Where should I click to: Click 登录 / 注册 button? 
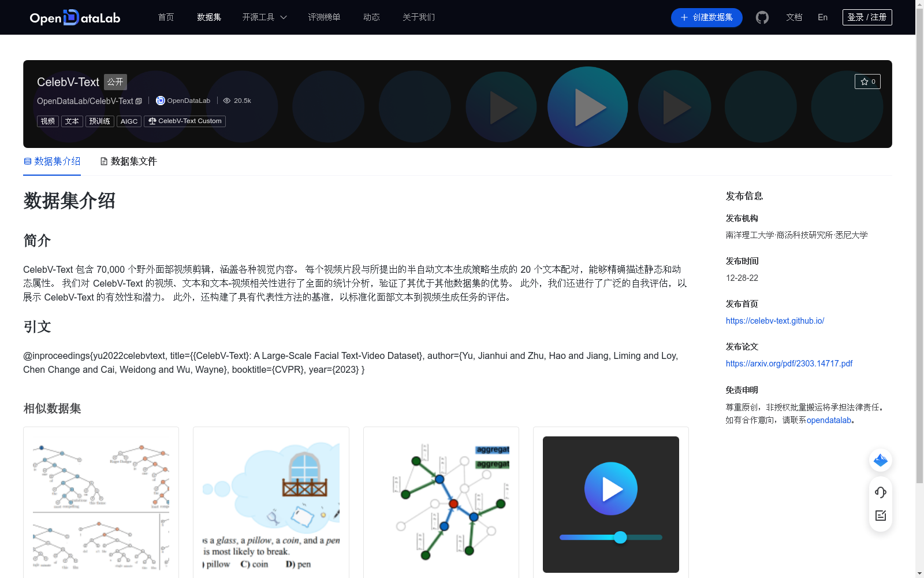[x=867, y=17]
